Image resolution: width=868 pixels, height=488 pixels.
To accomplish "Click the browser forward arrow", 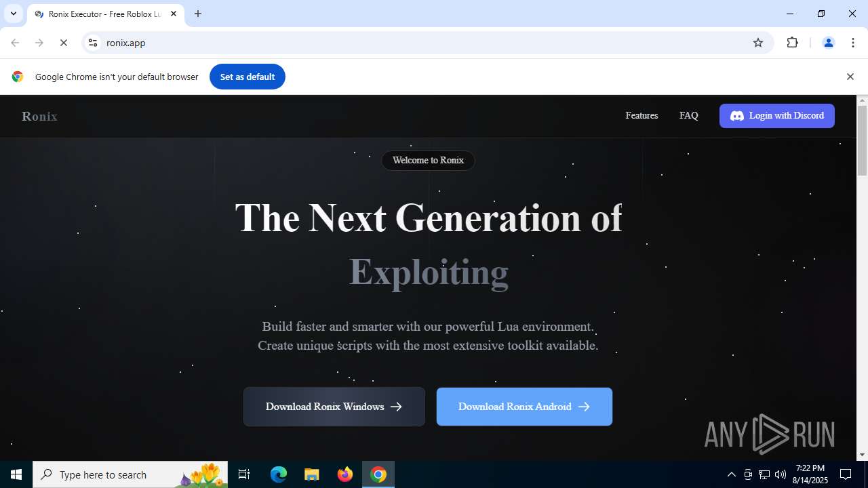I will [39, 43].
